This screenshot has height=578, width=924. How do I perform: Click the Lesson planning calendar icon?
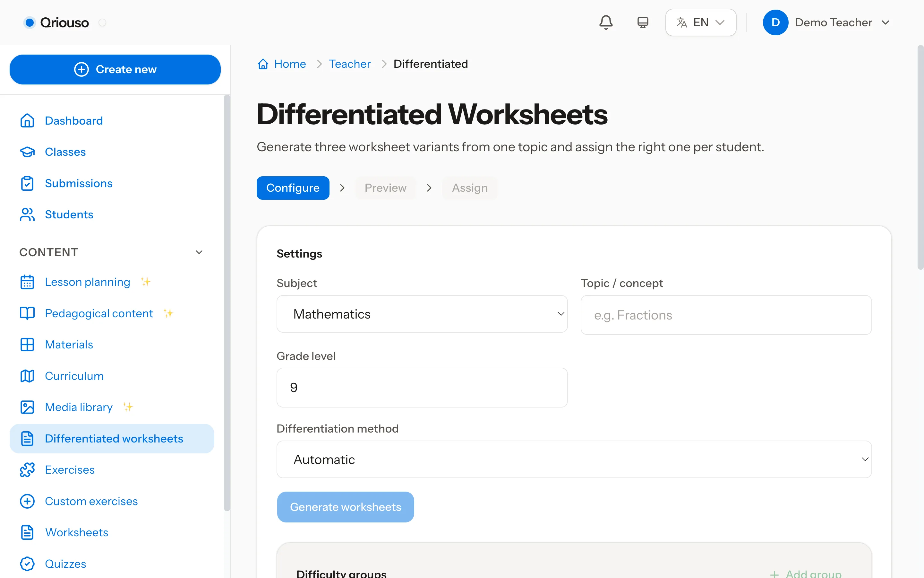click(27, 282)
